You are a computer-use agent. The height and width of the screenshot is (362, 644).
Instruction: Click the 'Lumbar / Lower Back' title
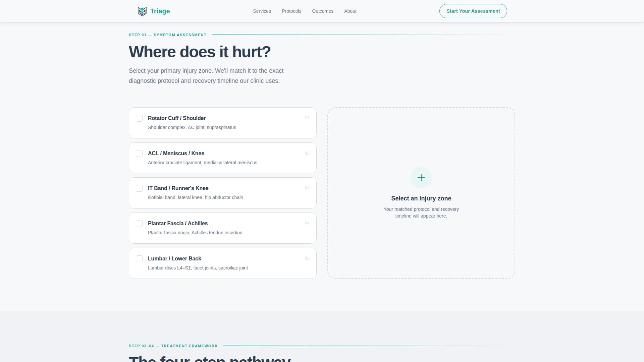pyautogui.click(x=174, y=258)
